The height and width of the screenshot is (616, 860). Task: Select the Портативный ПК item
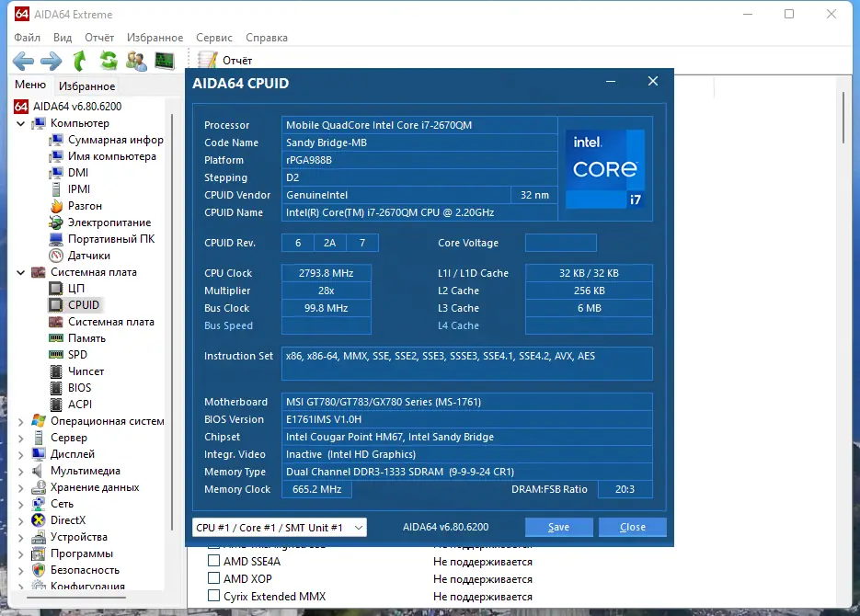click(x=102, y=239)
